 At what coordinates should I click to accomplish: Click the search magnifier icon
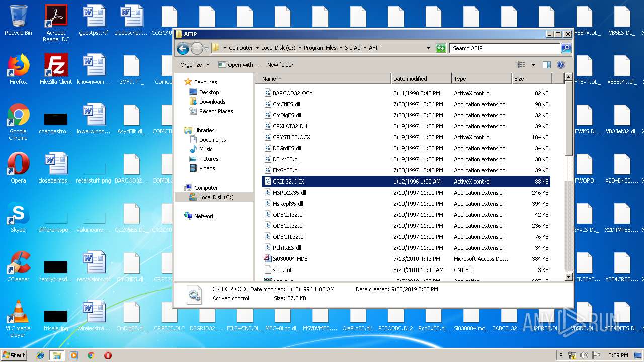coord(566,48)
